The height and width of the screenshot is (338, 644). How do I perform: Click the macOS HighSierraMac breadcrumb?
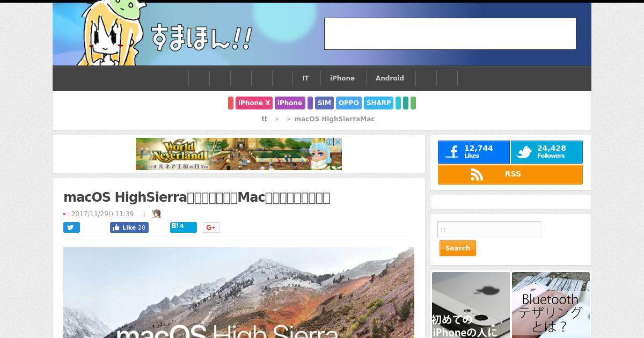(x=334, y=119)
